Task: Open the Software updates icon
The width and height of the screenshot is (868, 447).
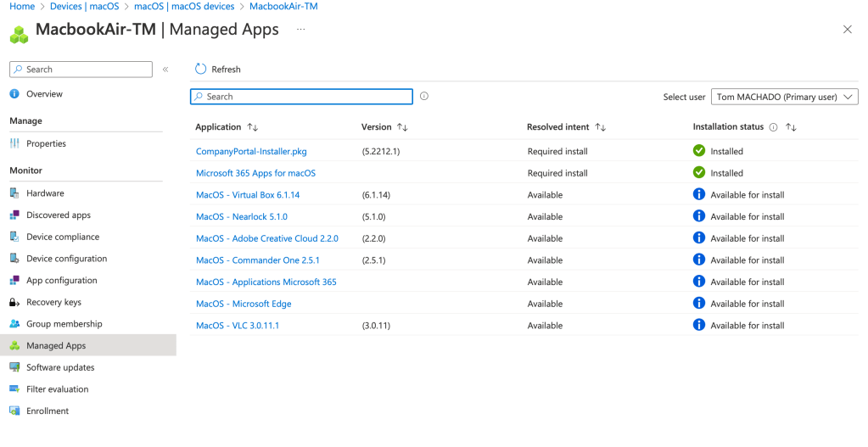Action: click(x=14, y=368)
